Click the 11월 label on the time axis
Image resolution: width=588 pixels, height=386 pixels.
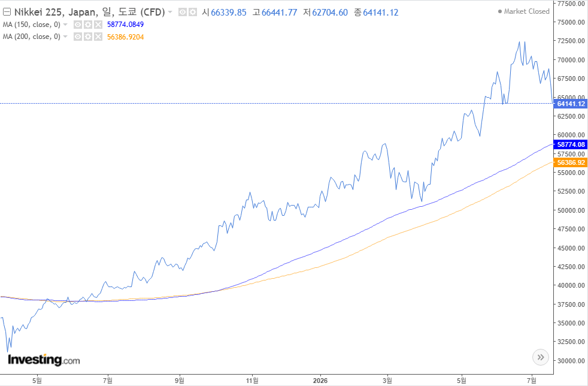[252, 381]
